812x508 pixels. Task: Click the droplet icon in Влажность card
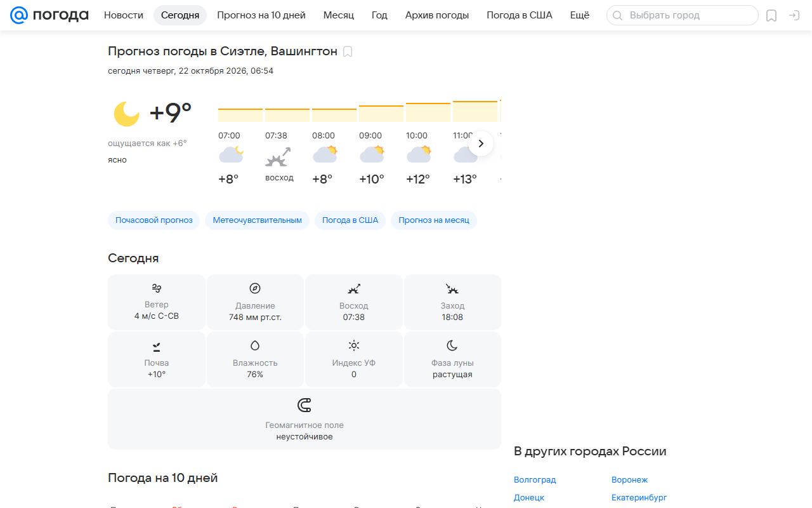click(255, 346)
